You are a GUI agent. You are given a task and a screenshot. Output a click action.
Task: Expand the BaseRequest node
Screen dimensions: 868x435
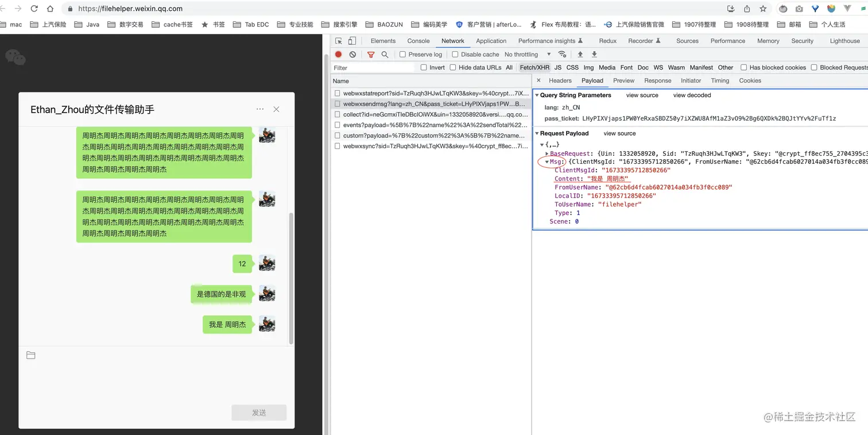(x=547, y=153)
